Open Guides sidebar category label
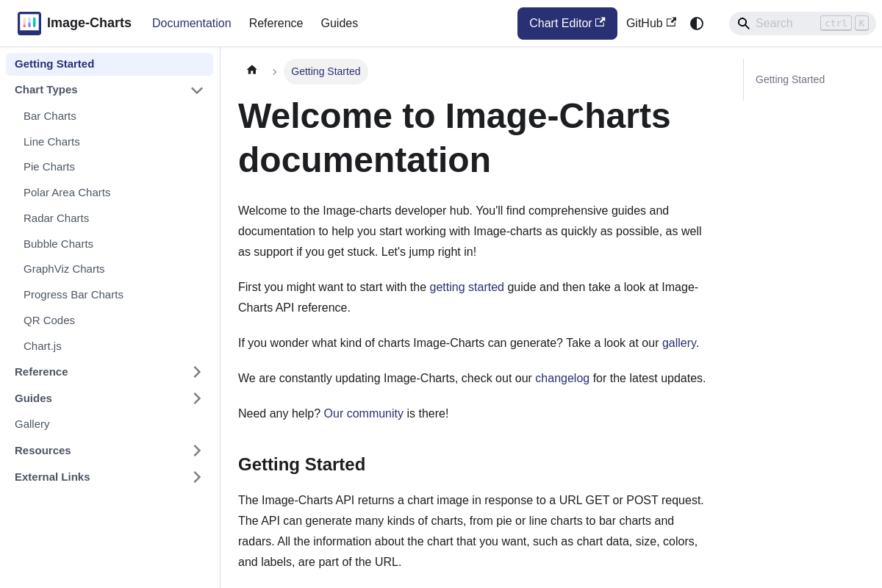This screenshot has height=588, width=882. [x=33, y=398]
